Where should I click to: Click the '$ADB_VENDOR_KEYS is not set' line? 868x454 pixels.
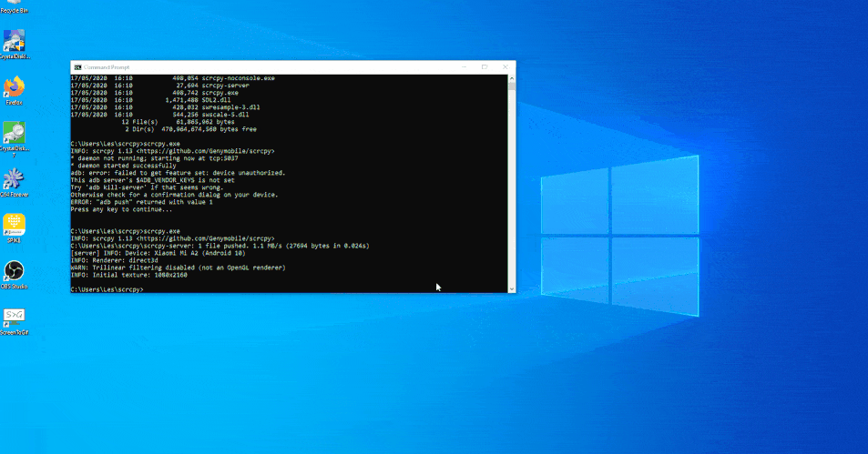153,180
